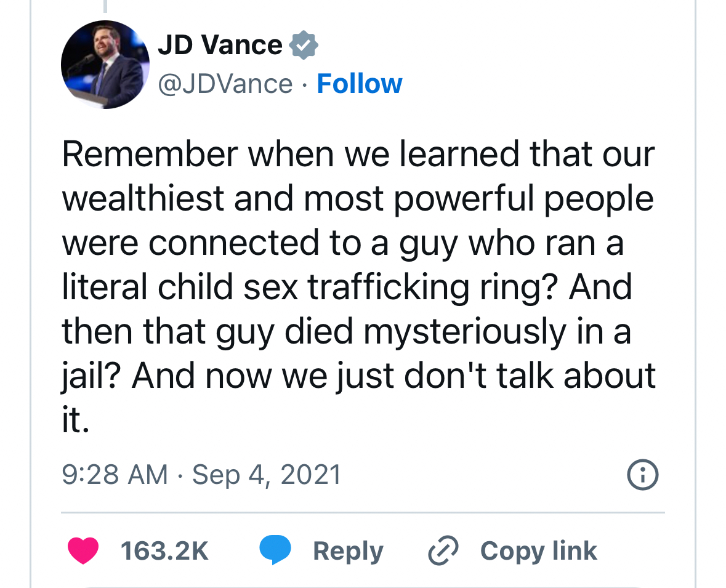This screenshot has width=726, height=588.
Task: Click the Sep 4, 2021 date
Action: (267, 475)
